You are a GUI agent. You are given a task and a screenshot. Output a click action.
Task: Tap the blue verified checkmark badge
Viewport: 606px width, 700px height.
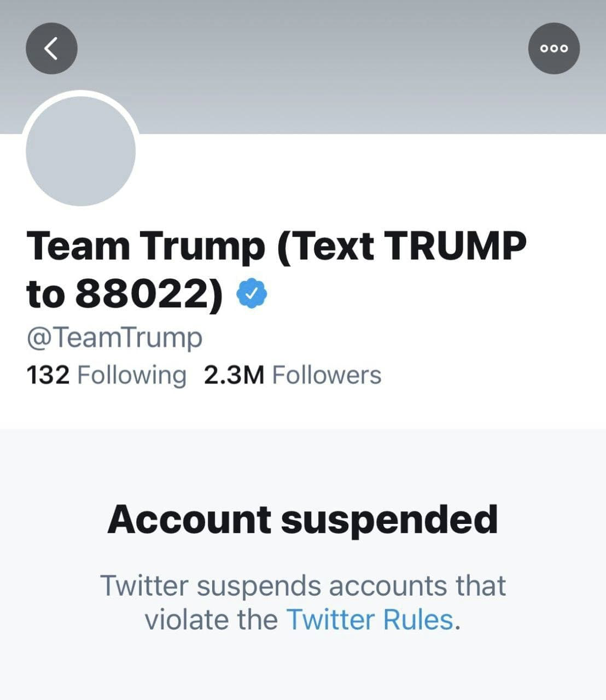[252, 294]
